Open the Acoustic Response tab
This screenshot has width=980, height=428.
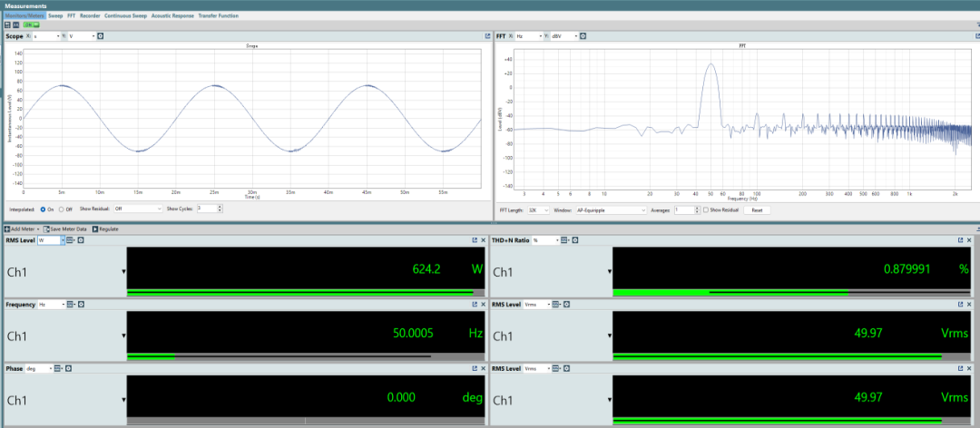(x=172, y=15)
